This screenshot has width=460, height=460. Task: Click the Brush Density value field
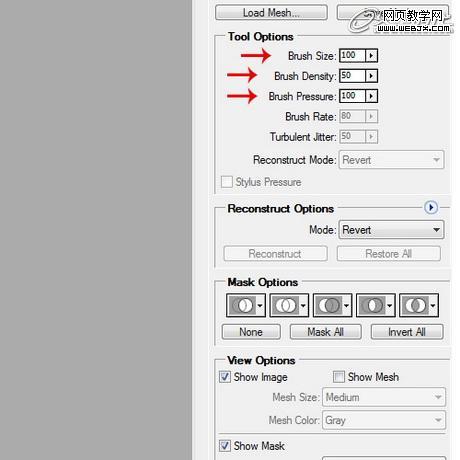[352, 76]
